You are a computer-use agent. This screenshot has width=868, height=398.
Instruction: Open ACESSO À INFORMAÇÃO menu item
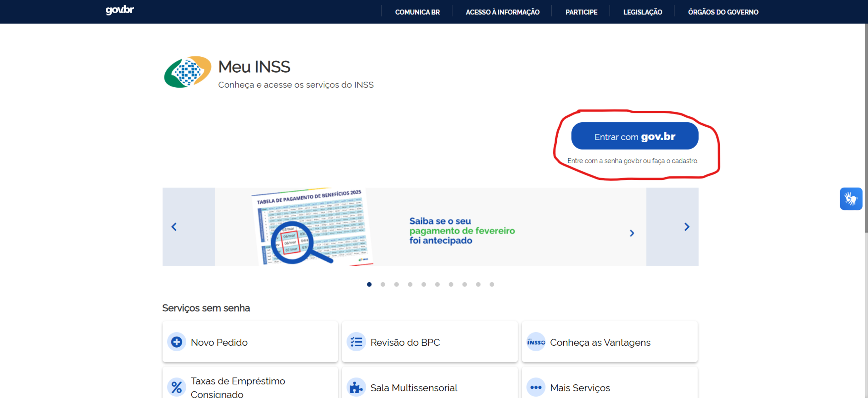pos(502,12)
